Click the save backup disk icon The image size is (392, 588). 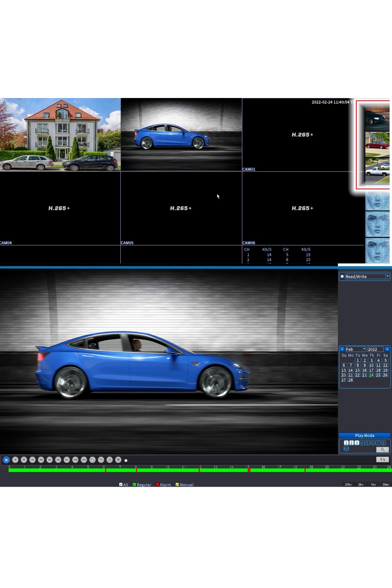118,460
